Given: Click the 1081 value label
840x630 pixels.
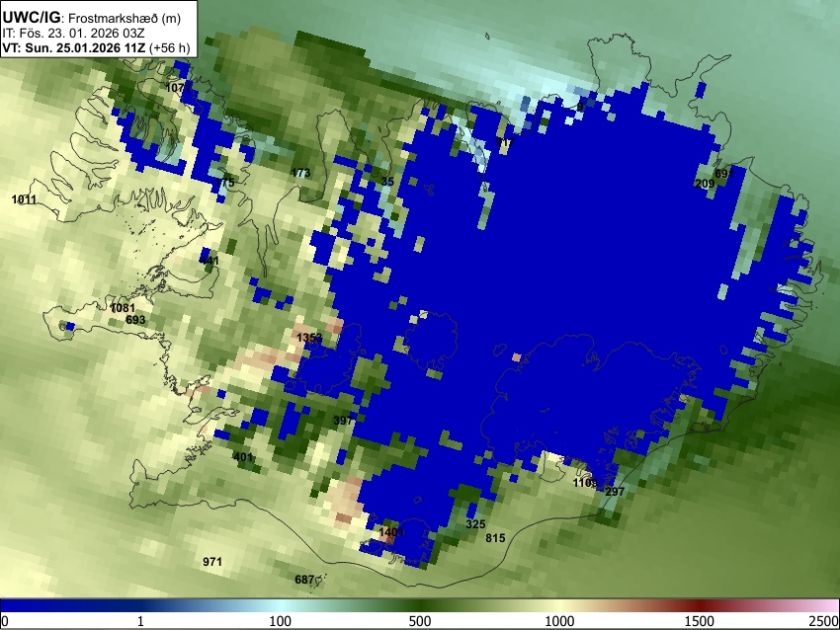Looking at the screenshot, I should [123, 308].
